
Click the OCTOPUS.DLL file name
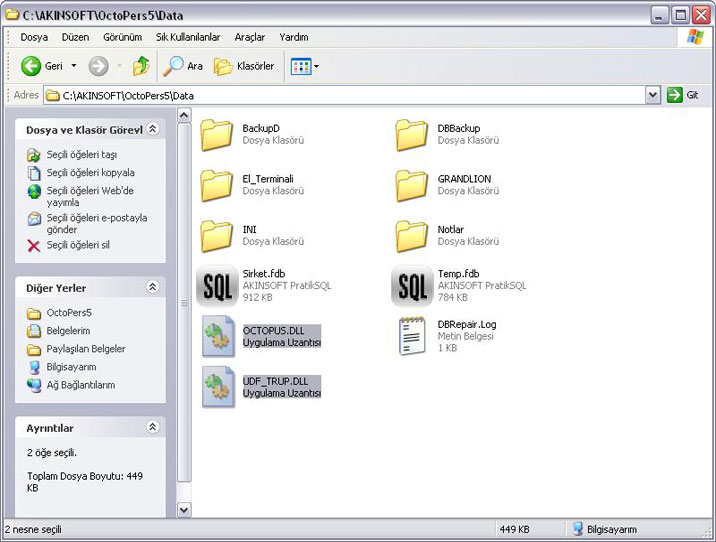click(x=274, y=331)
